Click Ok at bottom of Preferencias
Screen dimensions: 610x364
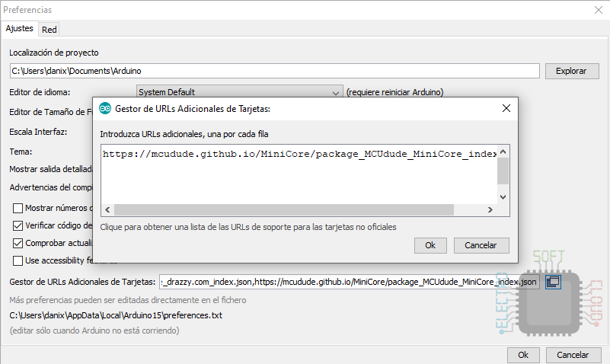523,355
